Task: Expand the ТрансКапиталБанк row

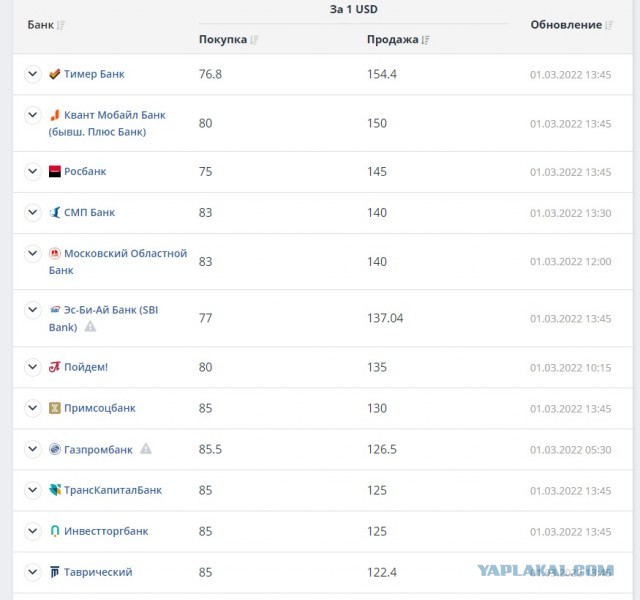Action: pyautogui.click(x=33, y=490)
